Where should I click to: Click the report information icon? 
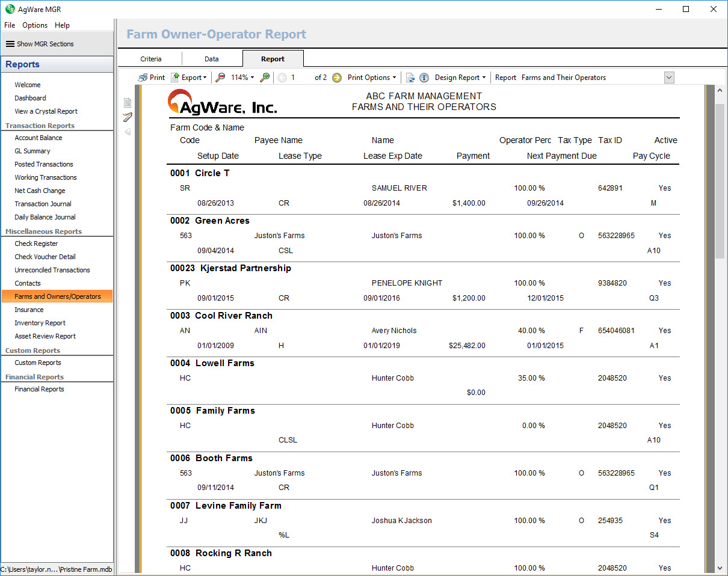tap(424, 78)
